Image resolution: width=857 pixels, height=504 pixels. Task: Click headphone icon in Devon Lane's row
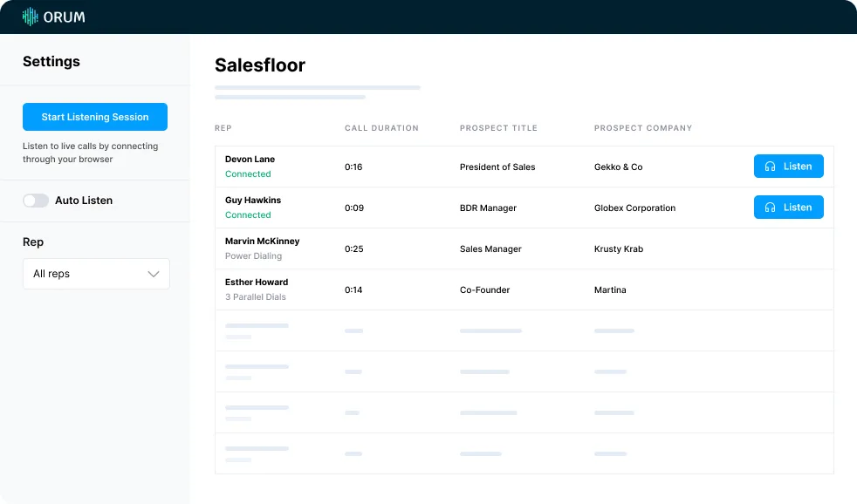click(x=770, y=167)
